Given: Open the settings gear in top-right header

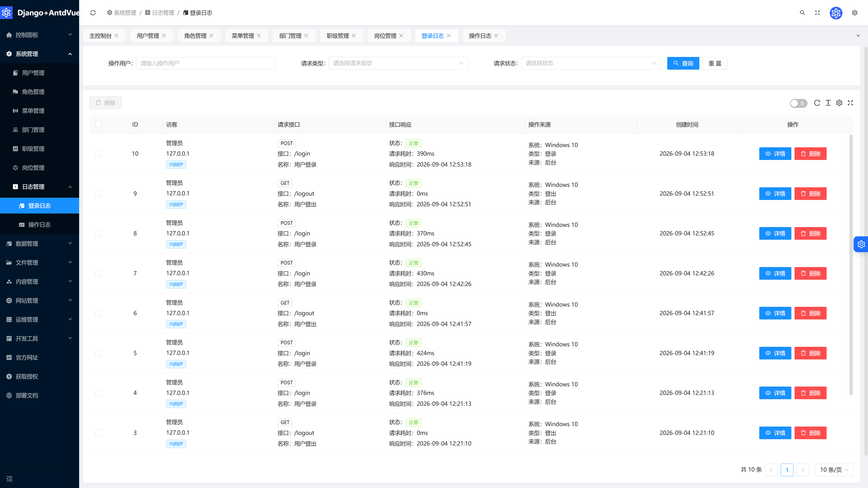Looking at the screenshot, I should coord(854,13).
